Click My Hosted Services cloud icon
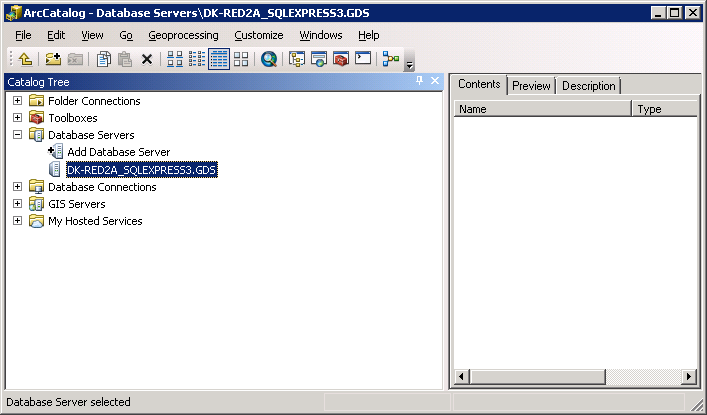Screen dimensions: 707x415 [x=36, y=221]
